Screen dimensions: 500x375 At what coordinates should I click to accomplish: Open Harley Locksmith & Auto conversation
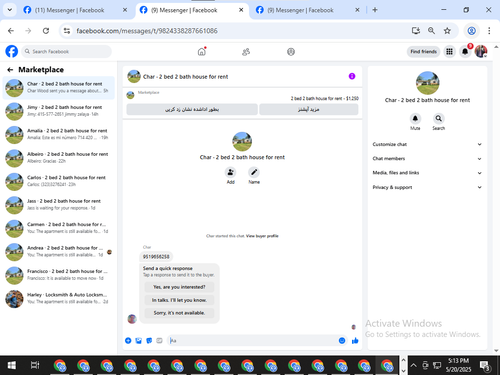tap(59, 298)
